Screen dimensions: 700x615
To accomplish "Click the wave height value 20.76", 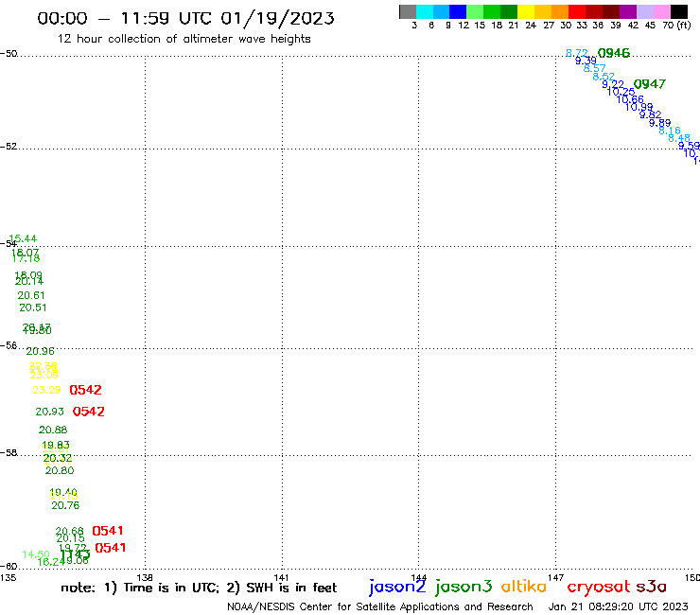I will pos(65,505).
